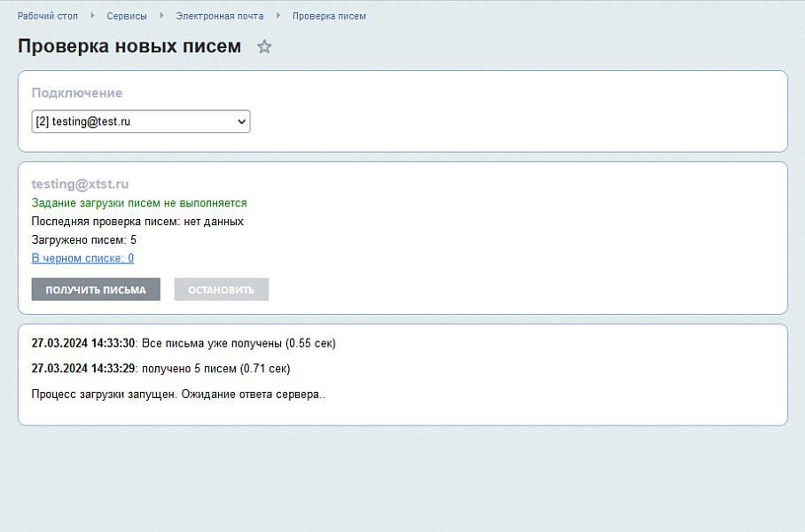This screenshot has width=805, height=532.
Task: Click the testing@xtst.ru mailbox title
Action: 80,184
